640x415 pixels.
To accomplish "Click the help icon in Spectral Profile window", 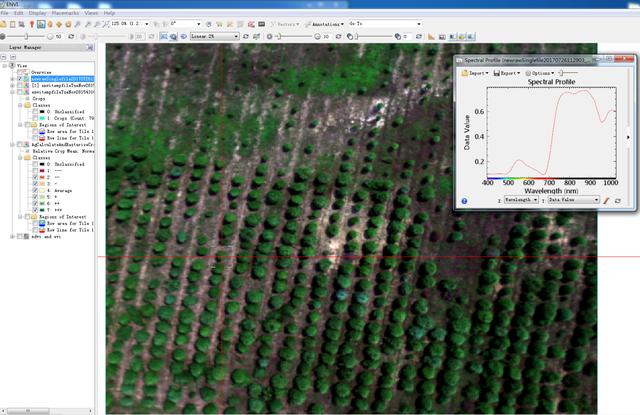I will pos(465,200).
